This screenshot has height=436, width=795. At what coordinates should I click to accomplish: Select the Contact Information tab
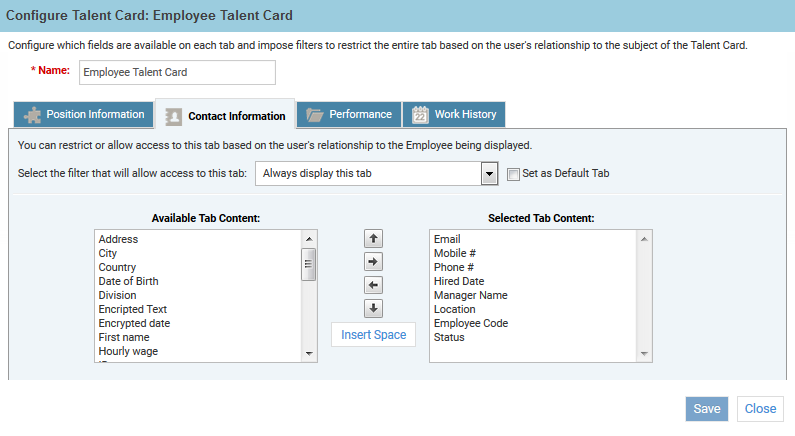225,115
